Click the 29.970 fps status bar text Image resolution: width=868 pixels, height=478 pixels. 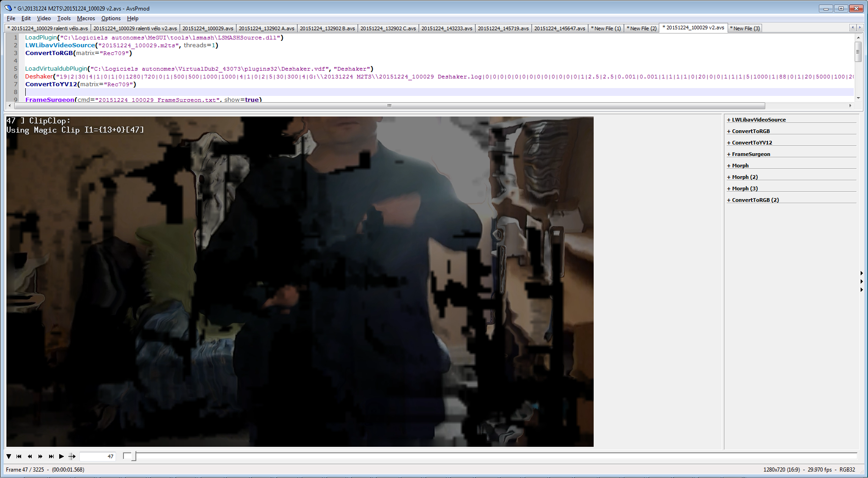819,470
